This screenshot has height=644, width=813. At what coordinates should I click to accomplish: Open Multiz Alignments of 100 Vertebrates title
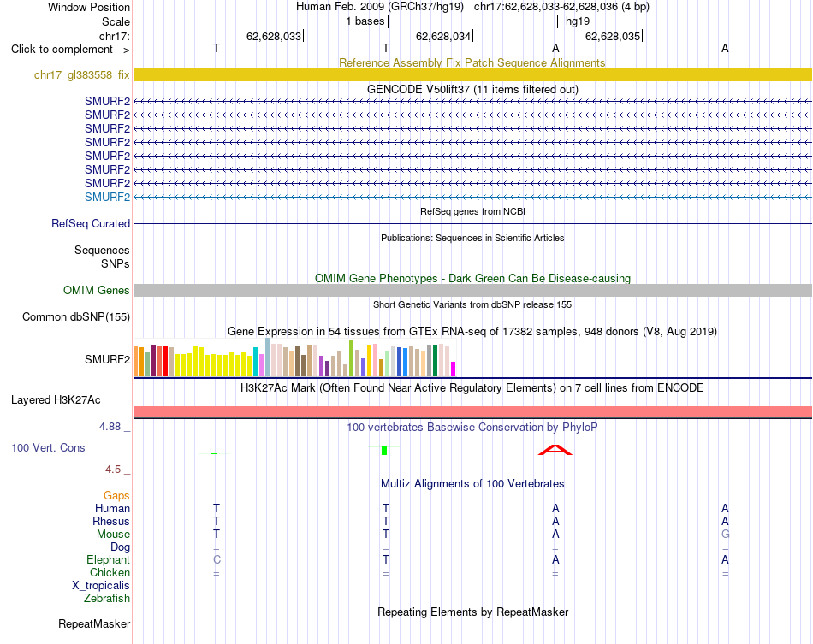472,484
